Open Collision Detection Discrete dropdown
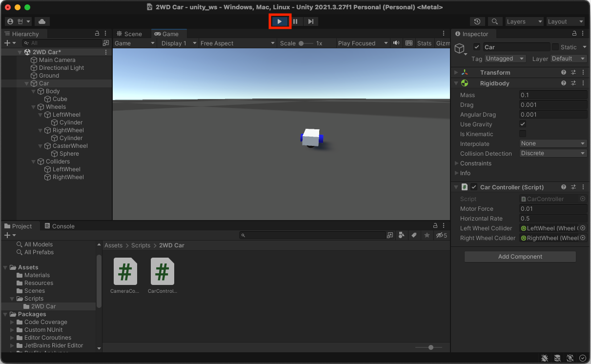Viewport: 591px width, 364px height. pyautogui.click(x=553, y=153)
